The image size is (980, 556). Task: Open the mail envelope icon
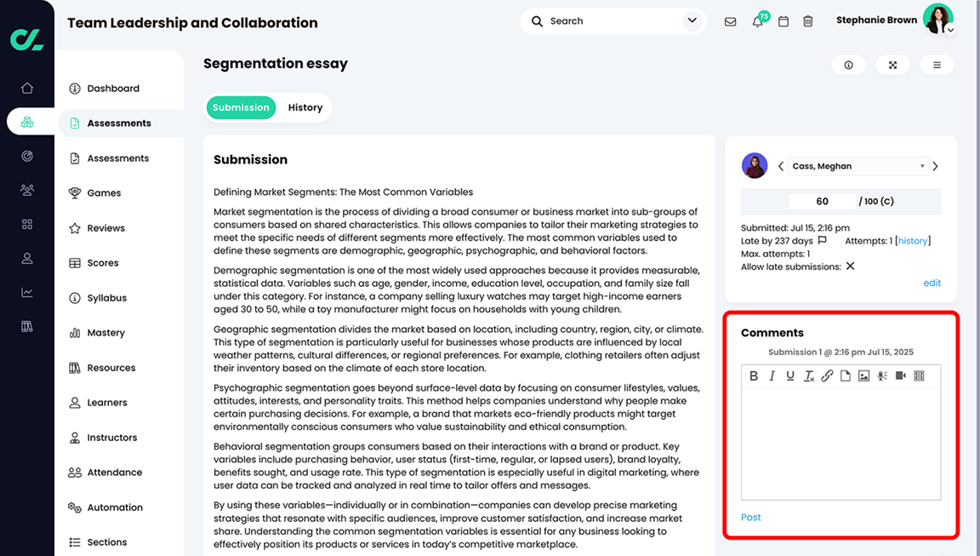(730, 22)
